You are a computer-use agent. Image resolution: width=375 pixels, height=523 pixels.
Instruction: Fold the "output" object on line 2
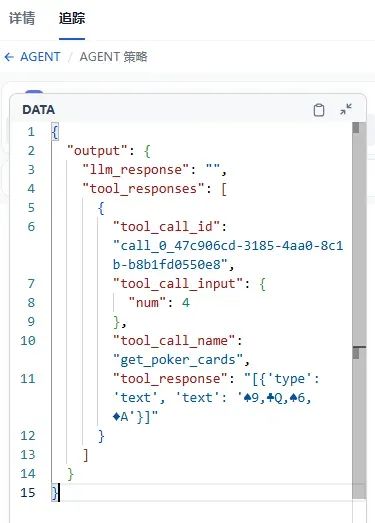click(x=147, y=151)
